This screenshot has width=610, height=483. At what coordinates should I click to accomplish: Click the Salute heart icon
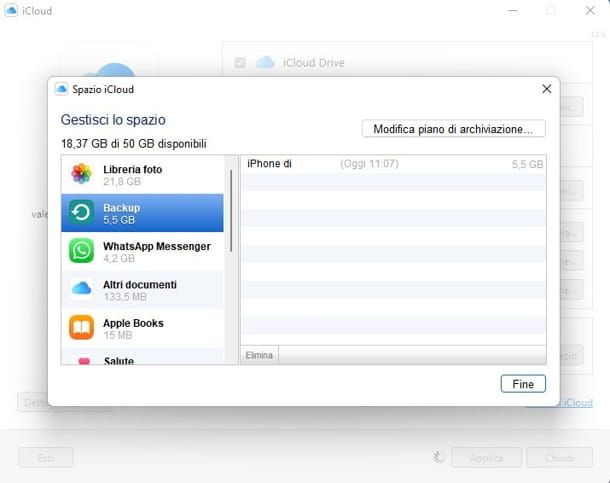(x=84, y=361)
